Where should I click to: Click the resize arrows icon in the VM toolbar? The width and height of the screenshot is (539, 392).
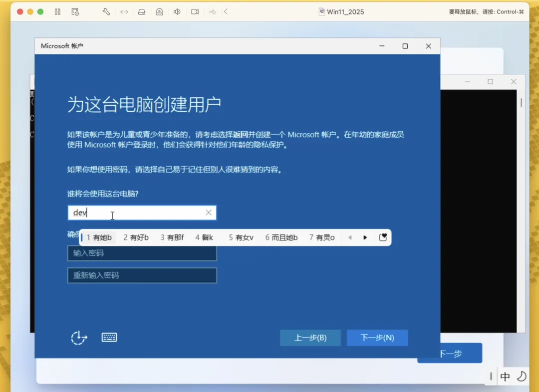(124, 11)
